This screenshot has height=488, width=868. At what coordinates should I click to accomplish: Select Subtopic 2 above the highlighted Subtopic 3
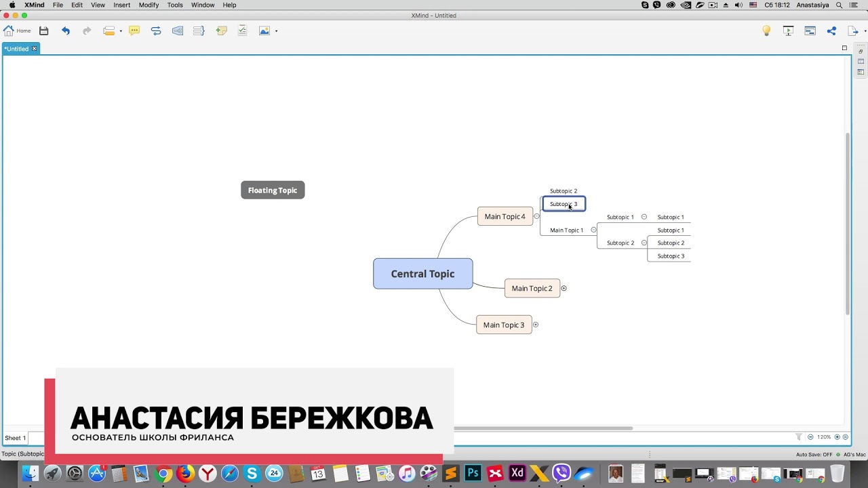coord(564,191)
